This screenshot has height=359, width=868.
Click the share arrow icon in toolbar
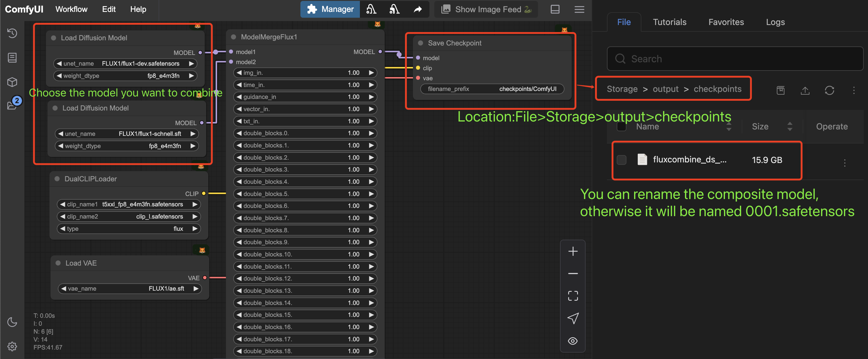coord(418,9)
